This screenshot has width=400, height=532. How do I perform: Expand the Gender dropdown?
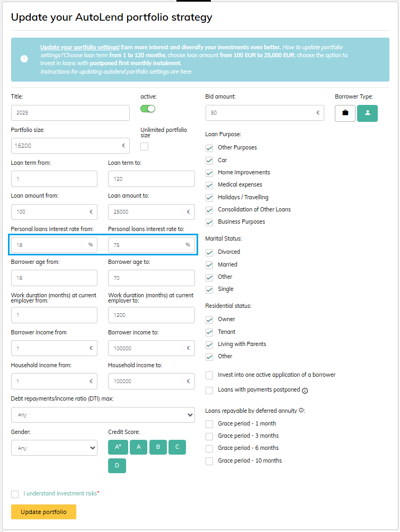click(54, 448)
